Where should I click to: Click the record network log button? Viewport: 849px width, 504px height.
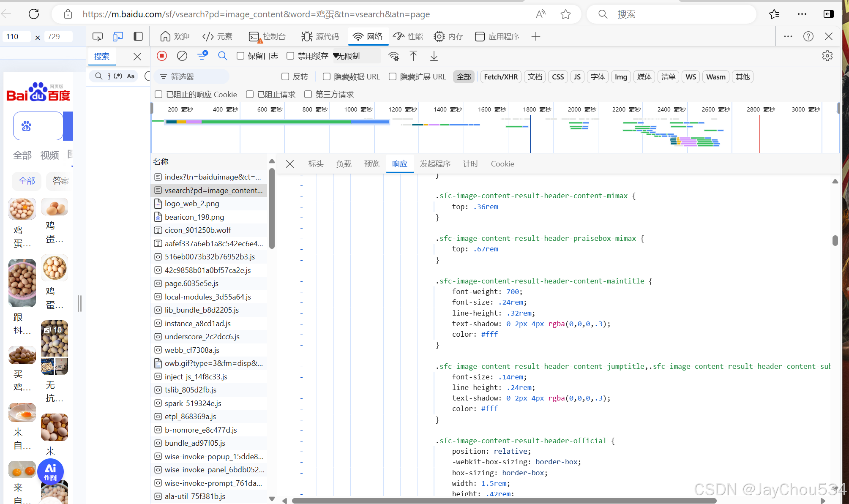(162, 56)
